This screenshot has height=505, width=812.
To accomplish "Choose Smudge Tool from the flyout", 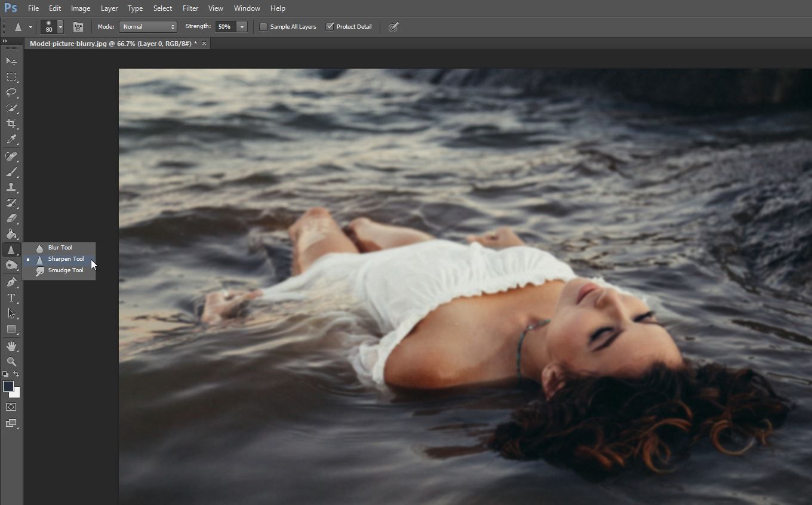I will [x=65, y=270].
